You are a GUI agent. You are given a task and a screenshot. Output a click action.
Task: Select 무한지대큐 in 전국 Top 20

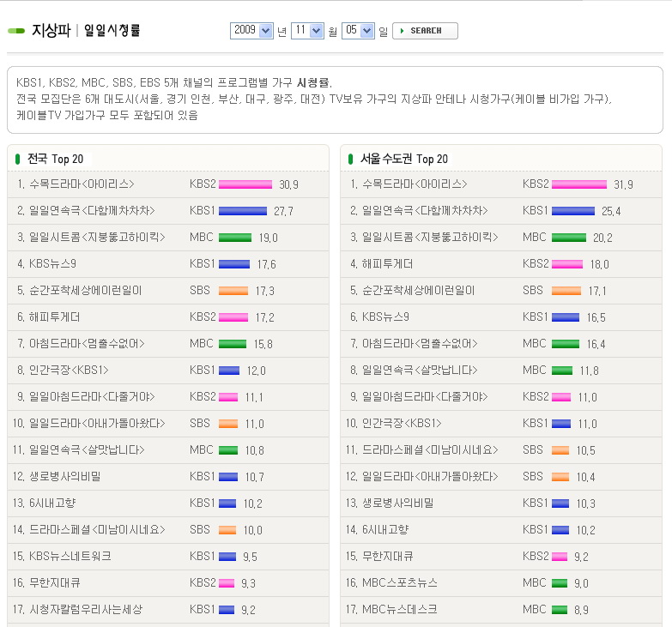click(x=54, y=582)
